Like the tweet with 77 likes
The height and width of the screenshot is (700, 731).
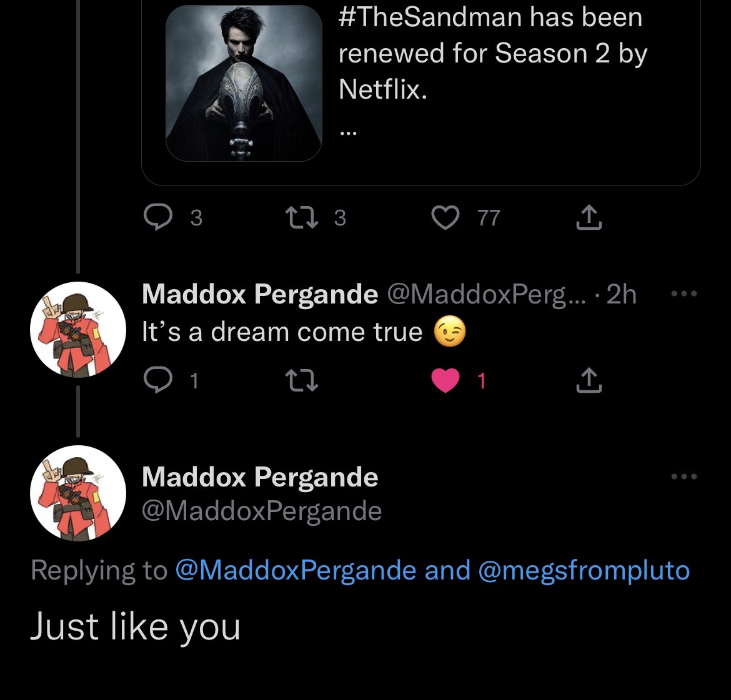(445, 218)
